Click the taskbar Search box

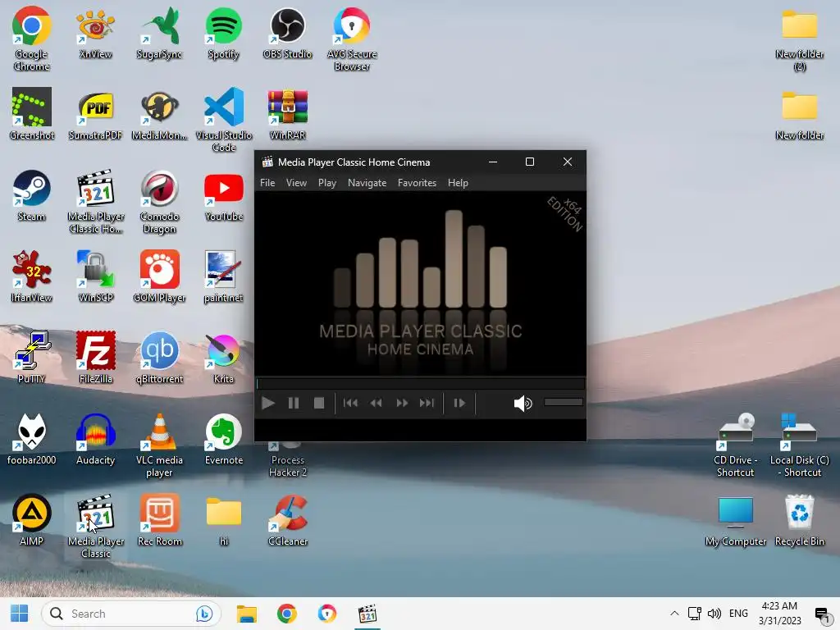[x=130, y=614]
